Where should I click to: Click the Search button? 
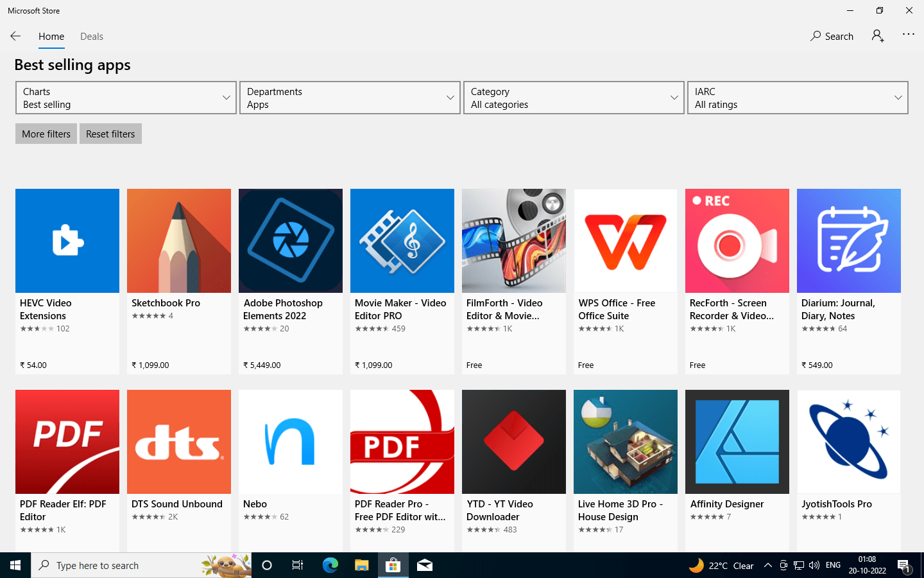point(832,36)
